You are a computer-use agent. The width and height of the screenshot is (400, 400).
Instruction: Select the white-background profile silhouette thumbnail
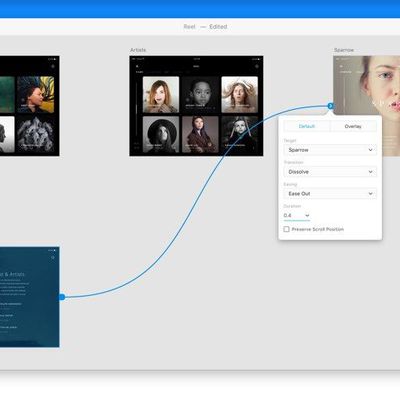coord(7,134)
